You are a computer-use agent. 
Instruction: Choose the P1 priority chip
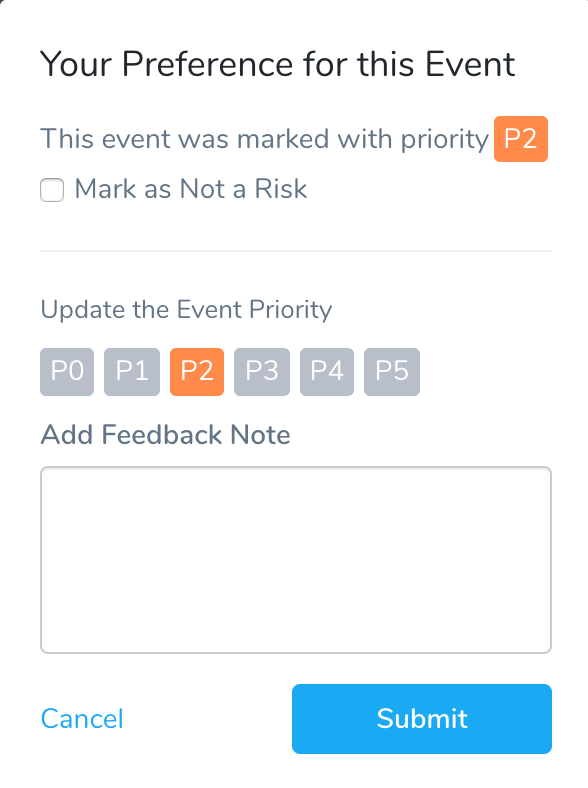point(132,372)
